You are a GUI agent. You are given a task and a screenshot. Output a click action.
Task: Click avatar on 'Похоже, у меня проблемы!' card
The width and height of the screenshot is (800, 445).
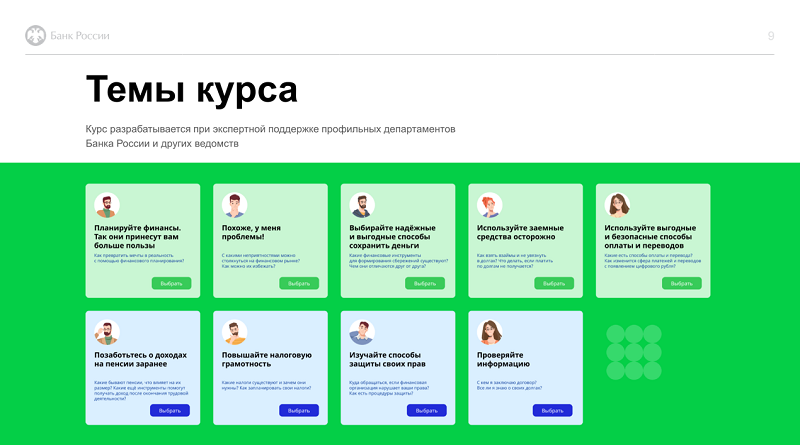click(x=234, y=206)
